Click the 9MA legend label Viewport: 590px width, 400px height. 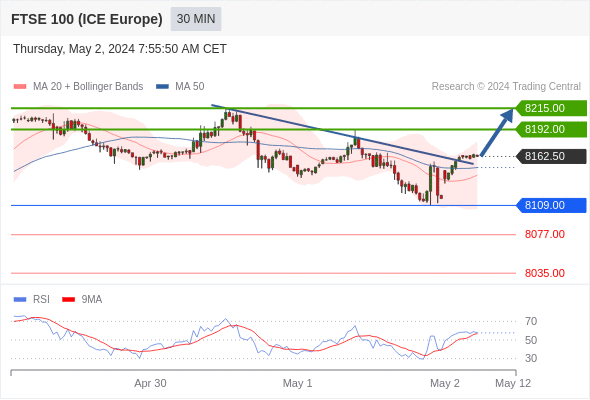click(92, 300)
